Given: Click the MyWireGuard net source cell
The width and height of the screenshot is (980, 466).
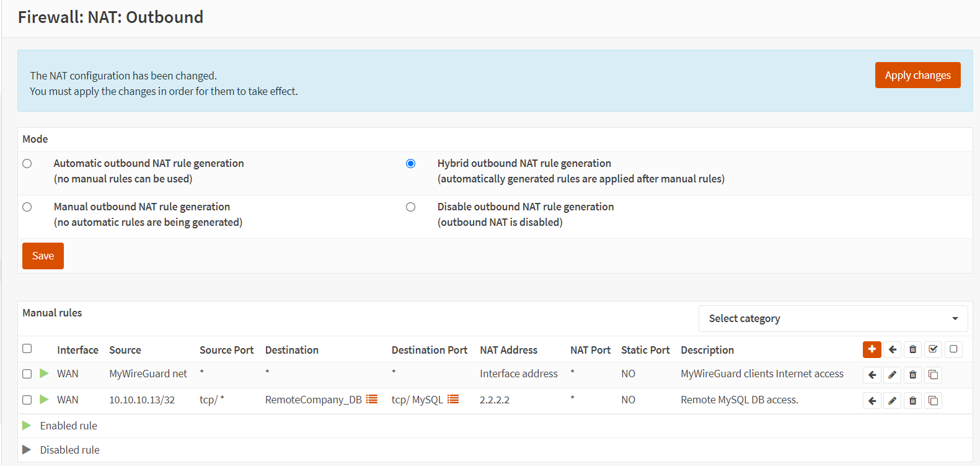Looking at the screenshot, I should (x=148, y=374).
